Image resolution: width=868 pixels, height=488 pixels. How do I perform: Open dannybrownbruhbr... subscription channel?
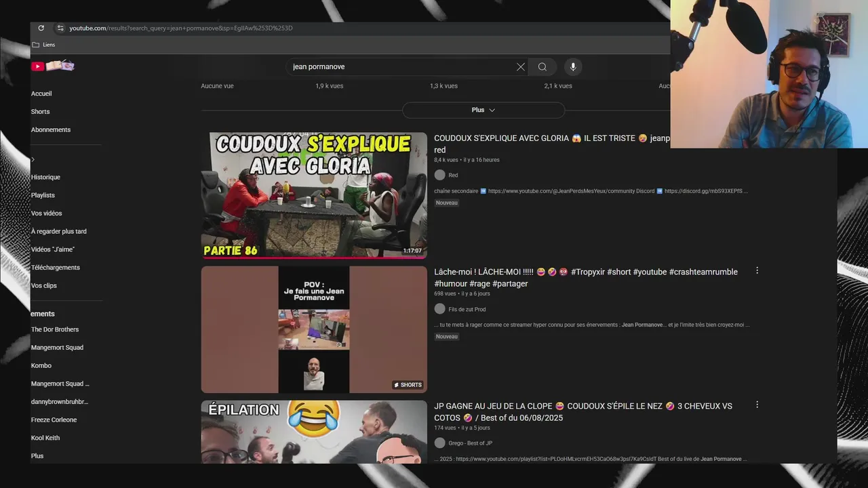coord(60,402)
